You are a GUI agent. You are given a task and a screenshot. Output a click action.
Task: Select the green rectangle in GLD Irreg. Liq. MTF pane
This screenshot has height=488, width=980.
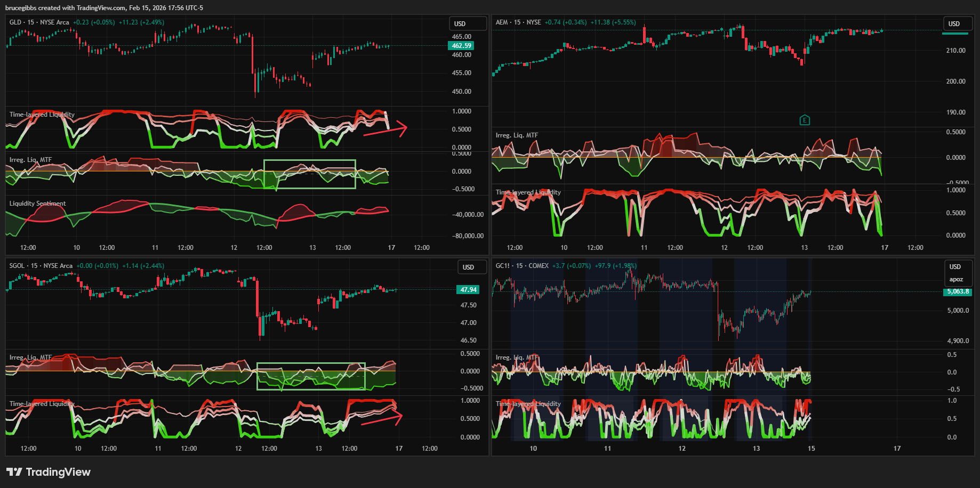(310, 160)
